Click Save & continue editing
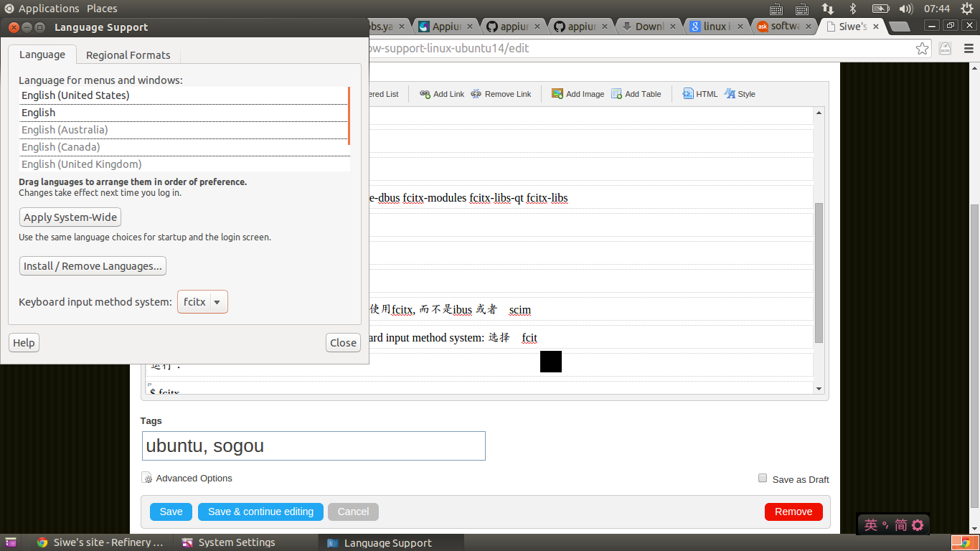Image resolution: width=980 pixels, height=551 pixels. click(x=260, y=512)
